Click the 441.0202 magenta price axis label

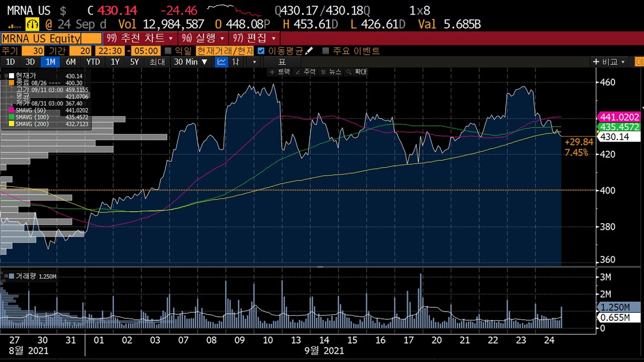[x=618, y=117]
